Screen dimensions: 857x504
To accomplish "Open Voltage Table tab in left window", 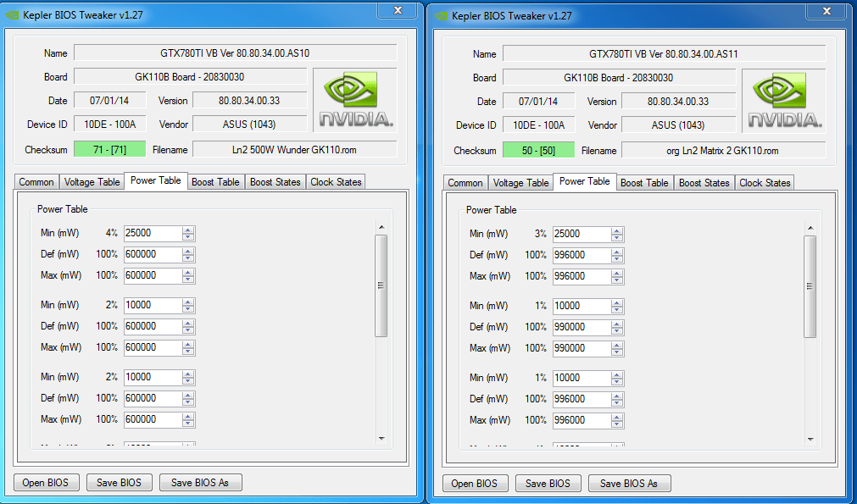I will (x=92, y=182).
